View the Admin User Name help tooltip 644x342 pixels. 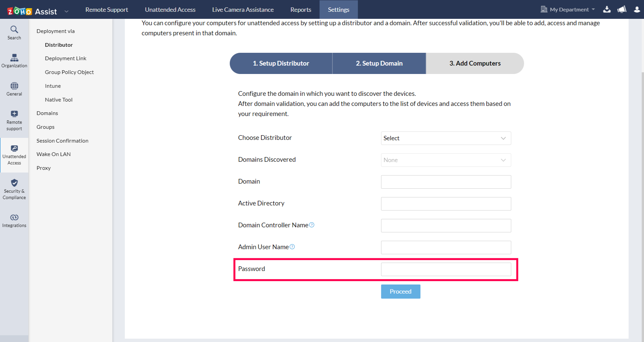(292, 246)
